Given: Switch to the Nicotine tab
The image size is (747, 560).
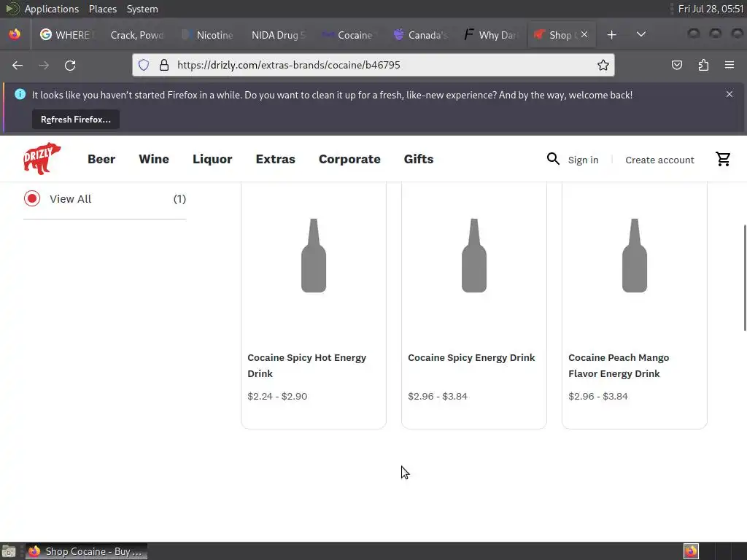Looking at the screenshot, I should coord(208,35).
